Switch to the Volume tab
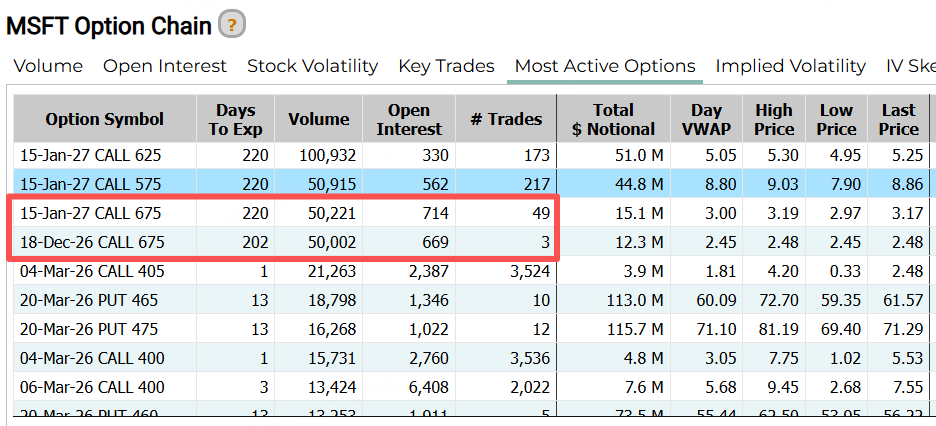936x426 pixels. pos(48,66)
